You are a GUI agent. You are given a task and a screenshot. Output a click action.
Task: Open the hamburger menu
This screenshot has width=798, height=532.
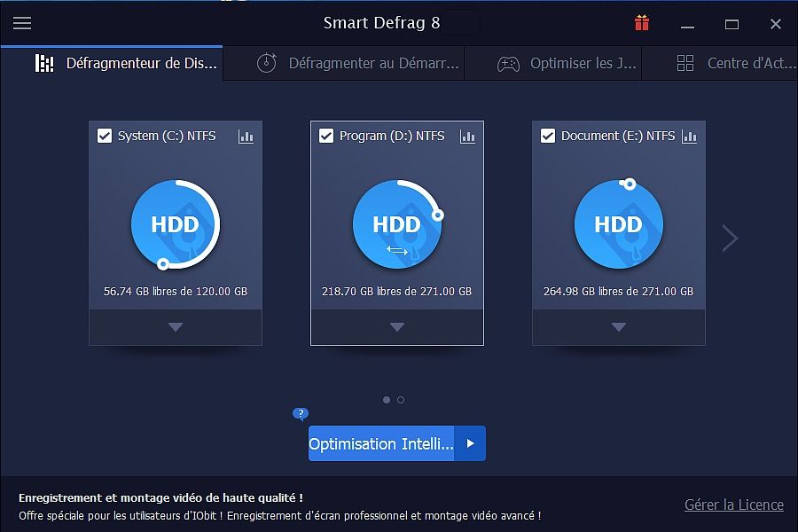coord(22,23)
